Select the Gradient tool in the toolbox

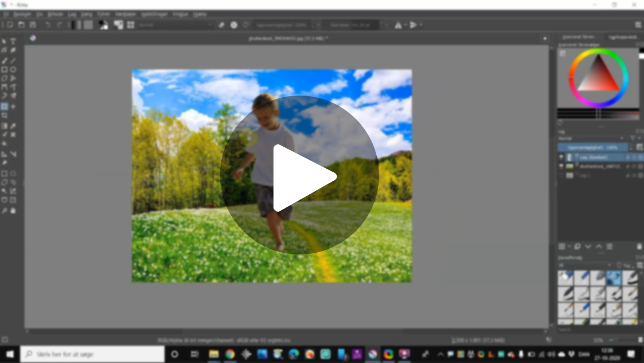point(4,126)
